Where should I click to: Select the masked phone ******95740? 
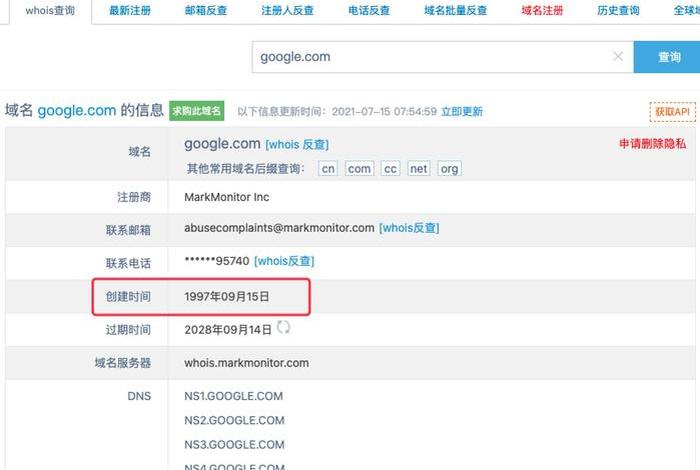217,261
